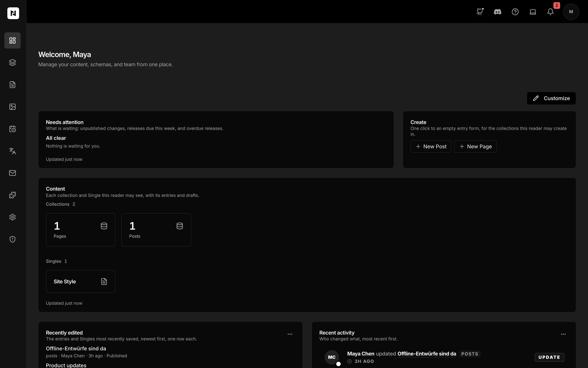Click the database icon on Pages card
Viewport: 588px width, 368px height.
(x=104, y=226)
